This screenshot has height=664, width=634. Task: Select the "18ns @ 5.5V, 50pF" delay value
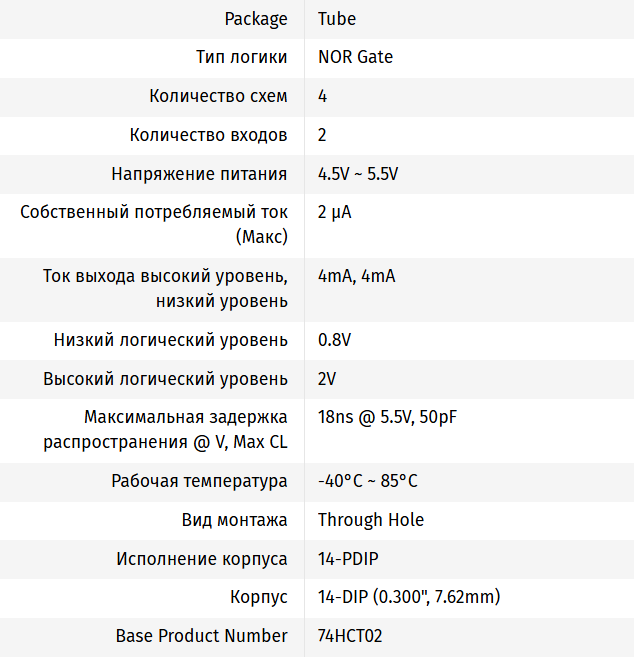[387, 417]
